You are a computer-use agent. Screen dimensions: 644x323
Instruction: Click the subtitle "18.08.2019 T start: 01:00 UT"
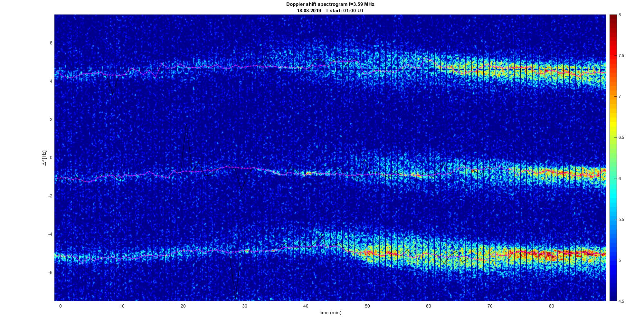pyautogui.click(x=330, y=11)
